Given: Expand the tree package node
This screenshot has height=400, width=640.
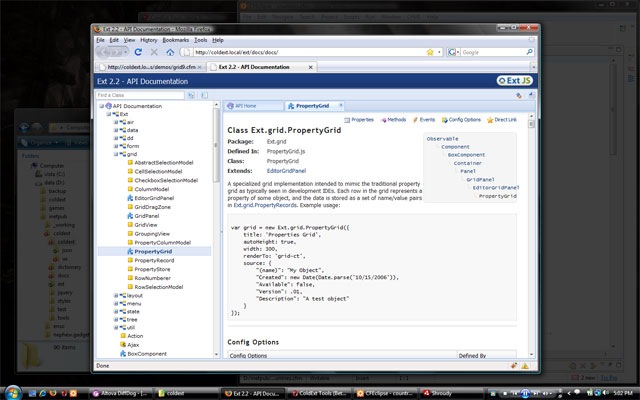Looking at the screenshot, I should (116, 319).
